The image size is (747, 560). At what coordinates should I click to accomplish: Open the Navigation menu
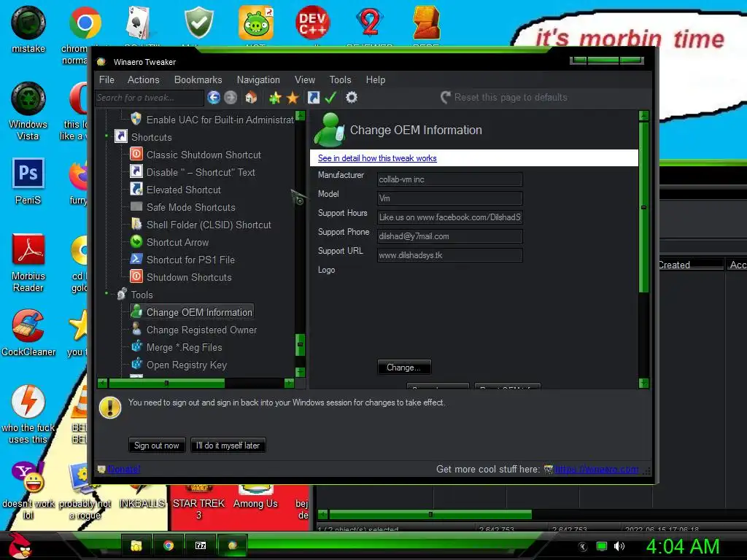pyautogui.click(x=258, y=79)
